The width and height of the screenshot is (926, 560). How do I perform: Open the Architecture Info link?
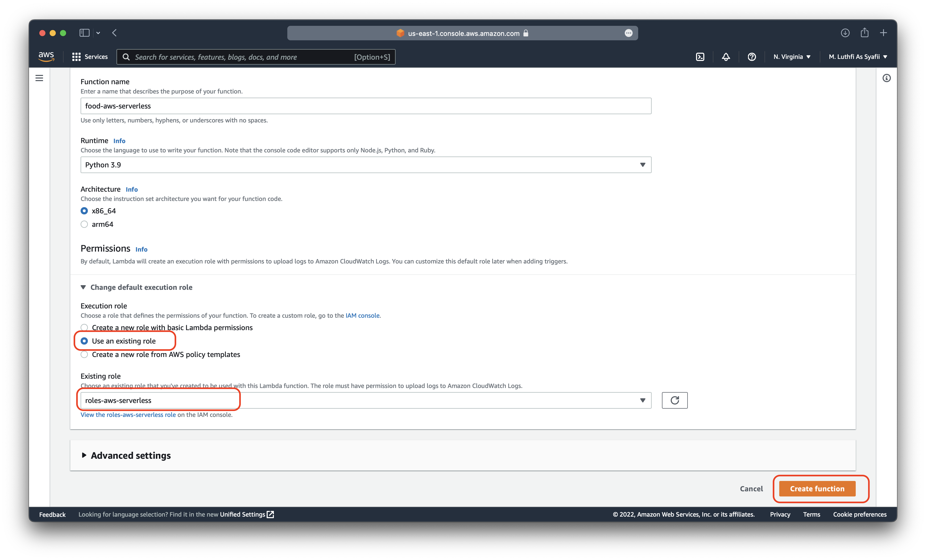[132, 189]
